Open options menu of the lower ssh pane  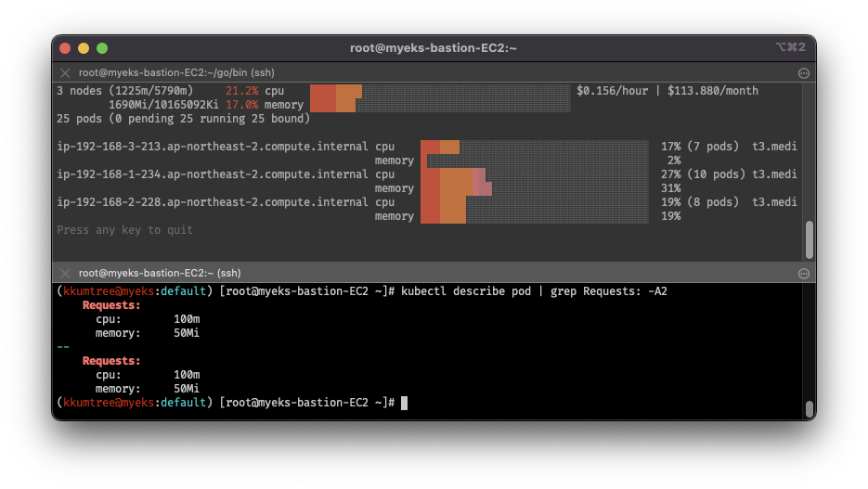point(804,273)
